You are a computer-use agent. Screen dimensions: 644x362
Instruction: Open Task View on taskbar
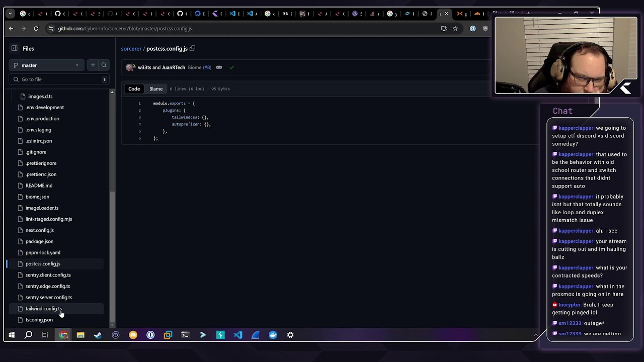[45, 335]
